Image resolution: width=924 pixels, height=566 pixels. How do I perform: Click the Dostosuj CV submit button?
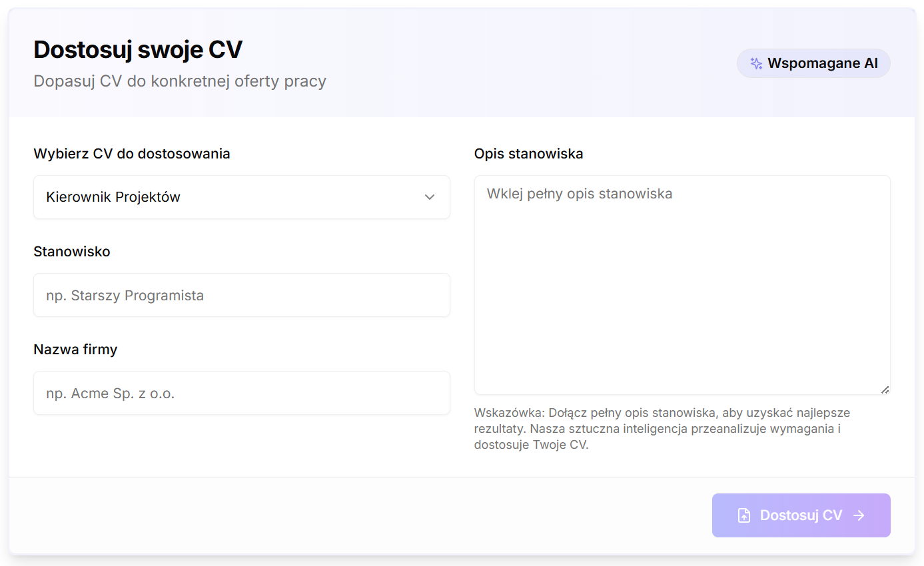[801, 515]
